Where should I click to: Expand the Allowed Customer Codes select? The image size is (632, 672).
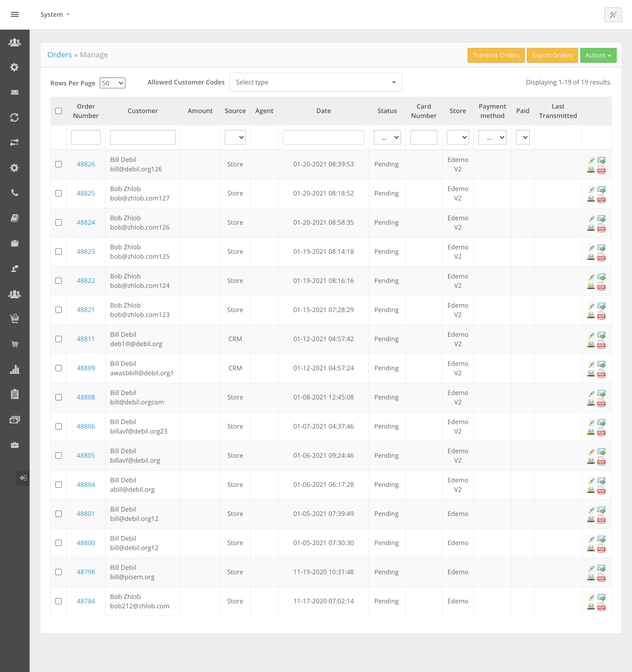click(x=316, y=82)
